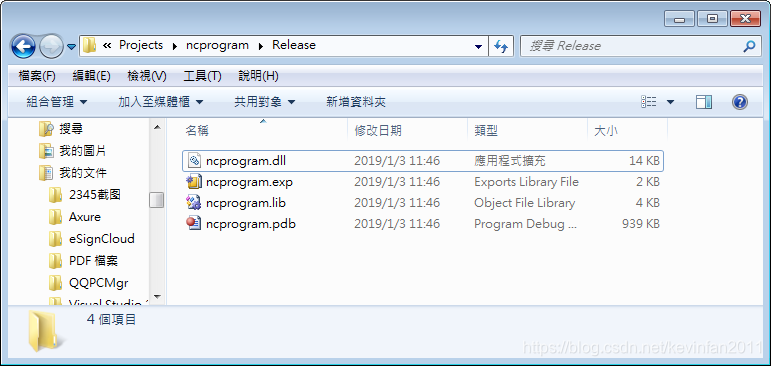Open 我的圖片 in the navigation pane
771x366 pixels.
(x=83, y=151)
